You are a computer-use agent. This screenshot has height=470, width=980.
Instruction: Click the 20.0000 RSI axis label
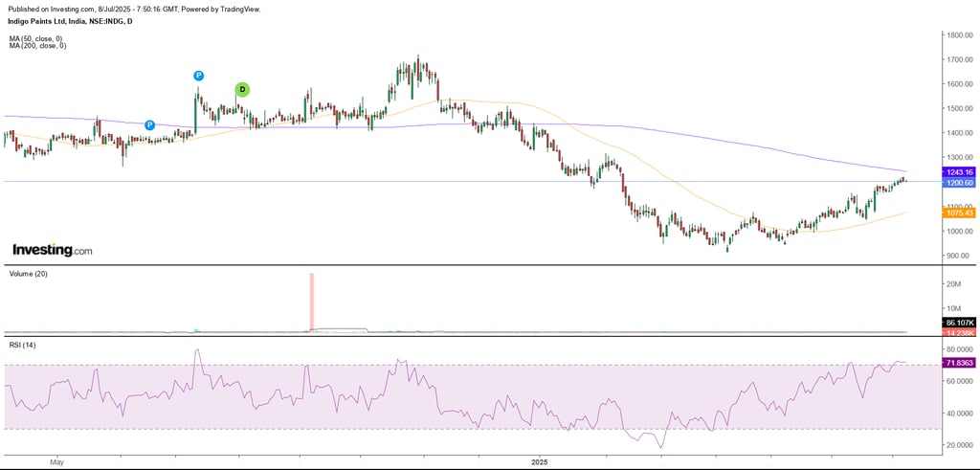(960, 445)
